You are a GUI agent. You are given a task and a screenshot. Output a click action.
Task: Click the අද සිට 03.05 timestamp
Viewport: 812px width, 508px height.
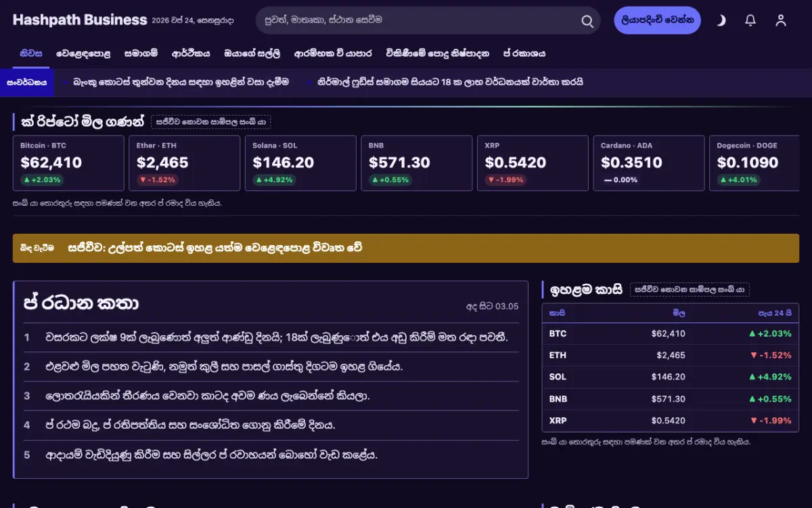492,306
